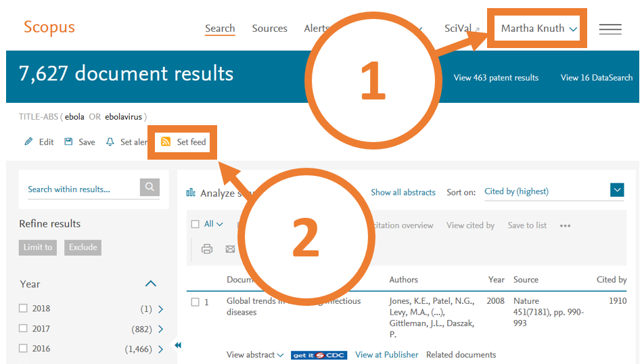Click the Analyze bar chart icon
Image resolution: width=644 pixels, height=364 pixels.
pos(191,192)
